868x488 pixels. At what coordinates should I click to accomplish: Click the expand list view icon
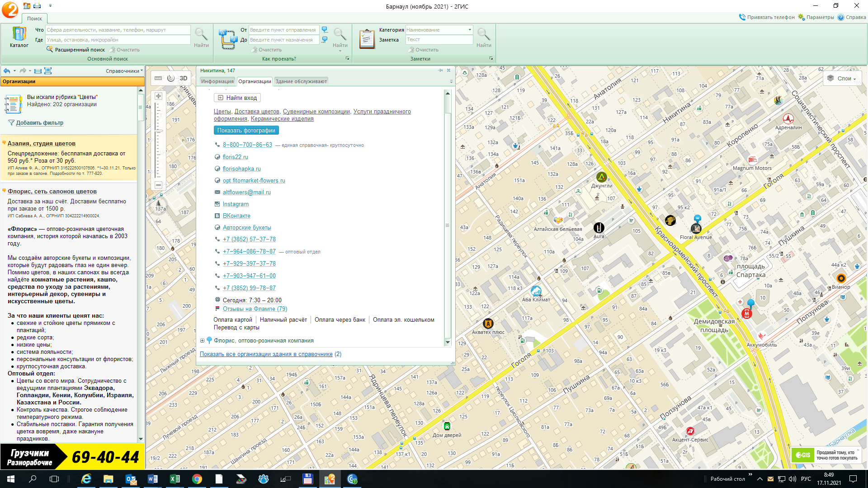coord(48,71)
